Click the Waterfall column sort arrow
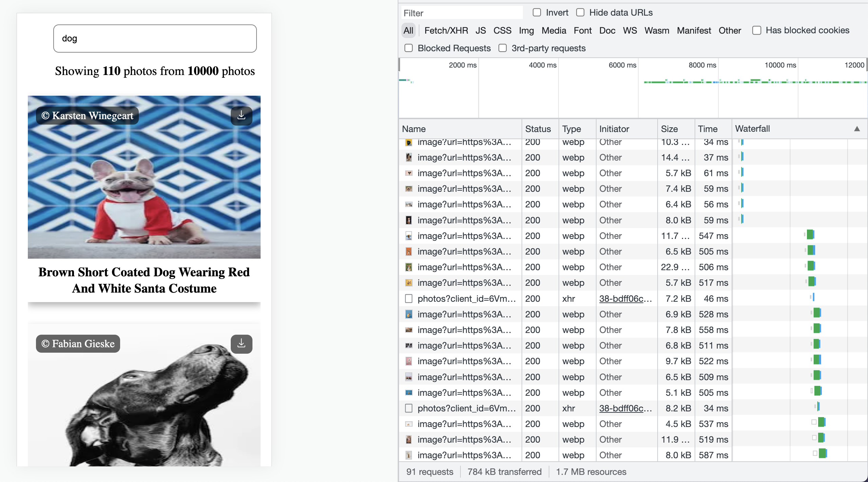This screenshot has height=482, width=868. pyautogui.click(x=857, y=129)
